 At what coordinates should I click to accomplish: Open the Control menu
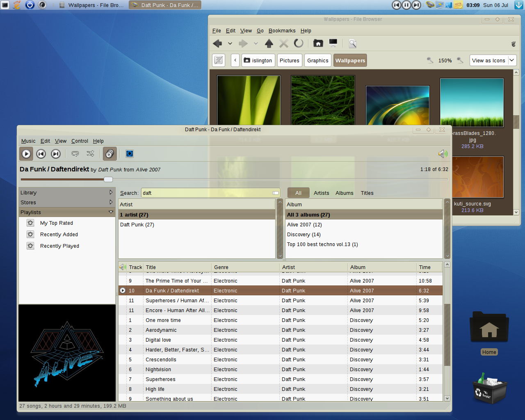click(x=80, y=141)
